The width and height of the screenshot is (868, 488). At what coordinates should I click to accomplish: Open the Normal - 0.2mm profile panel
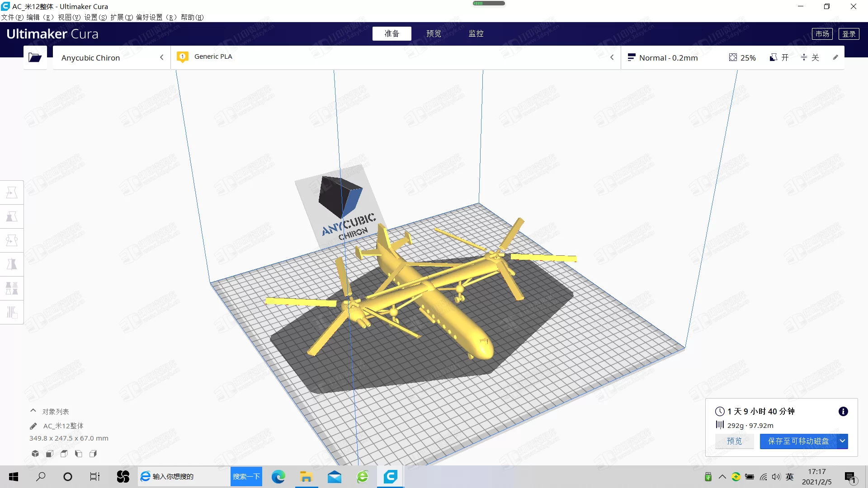click(732, 57)
